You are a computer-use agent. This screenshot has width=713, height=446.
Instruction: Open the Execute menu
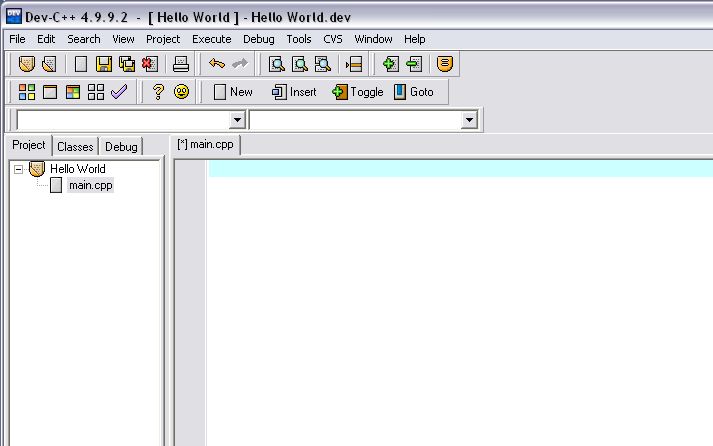coord(211,39)
